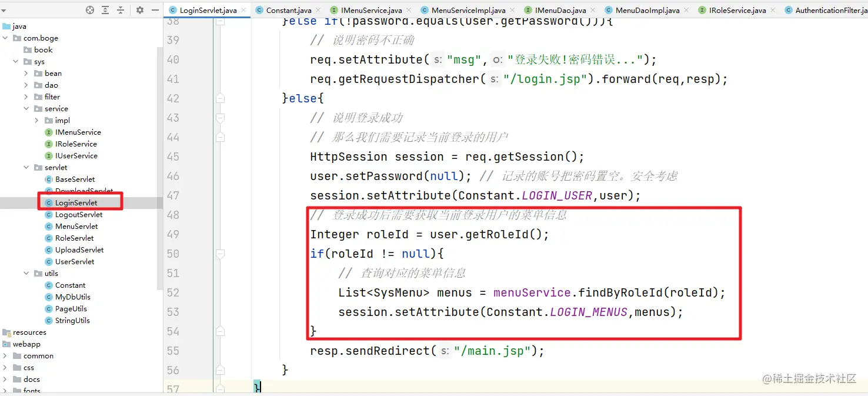Collapse the sys package
Screen dimensions: 868x396
click(16, 62)
